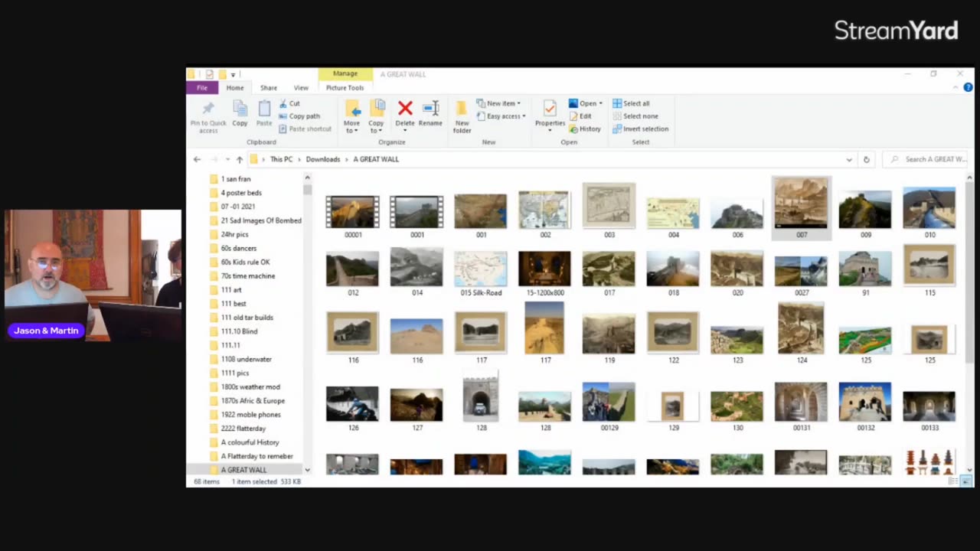Select the A GREAT WALL folder in the tree
This screenshot has height=551, width=980.
coord(244,470)
